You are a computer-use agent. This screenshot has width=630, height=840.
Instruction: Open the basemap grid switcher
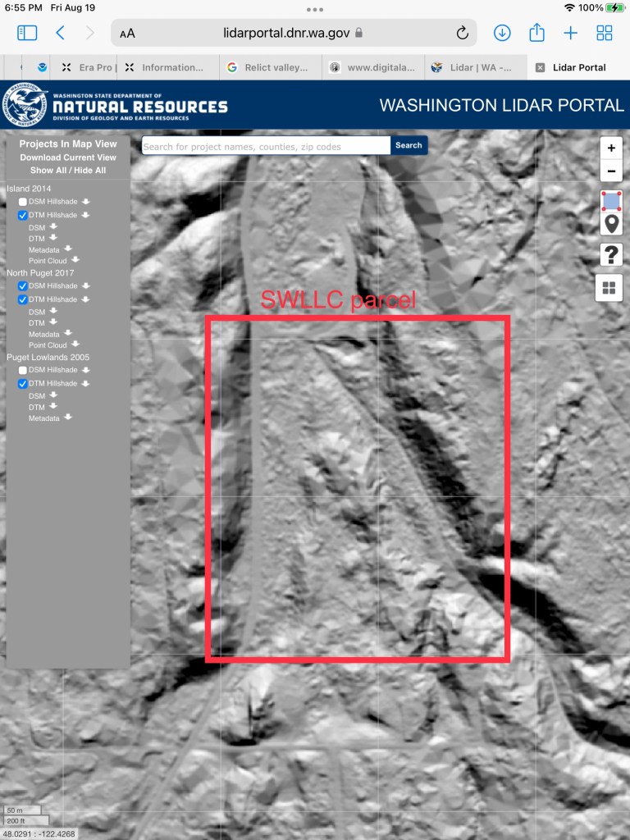(611, 288)
